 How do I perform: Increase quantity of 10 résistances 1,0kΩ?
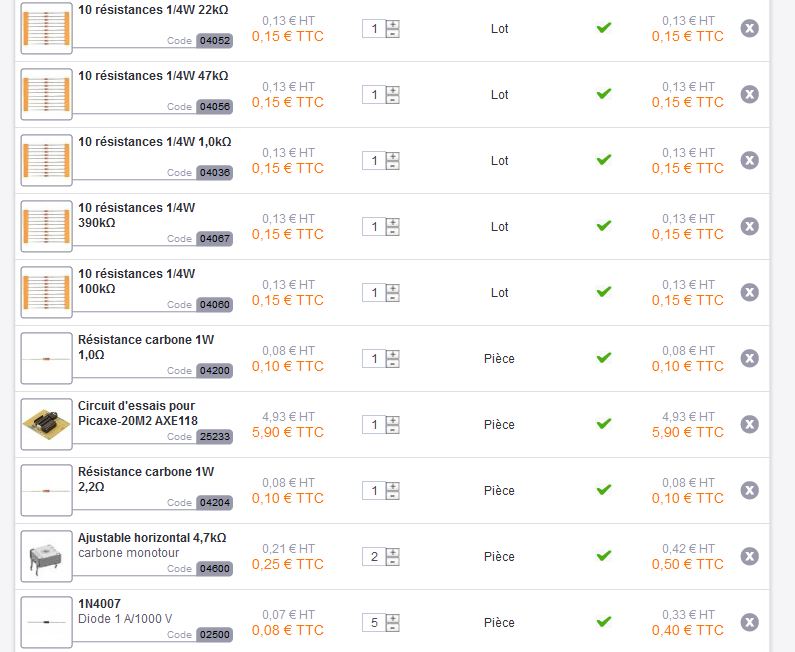tap(392, 155)
